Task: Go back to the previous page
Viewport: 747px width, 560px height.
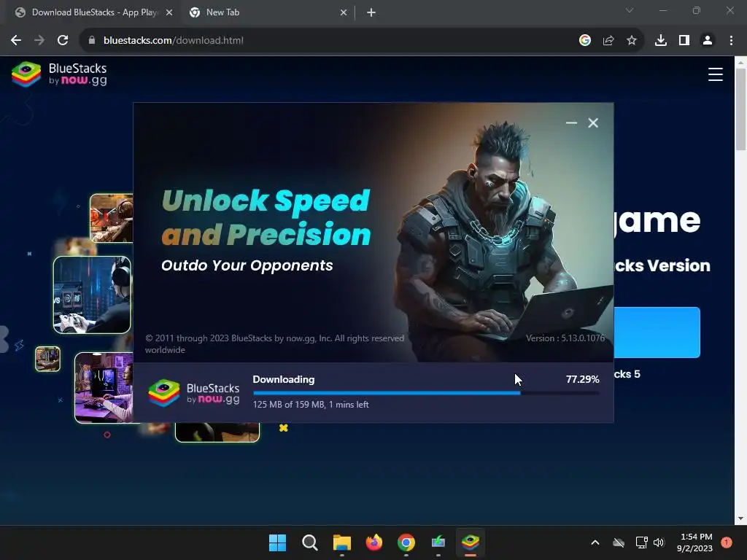Action: click(x=16, y=41)
